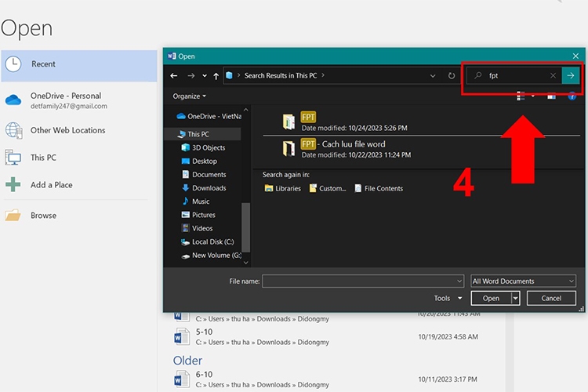Click the Browse folder icon

coord(13,216)
